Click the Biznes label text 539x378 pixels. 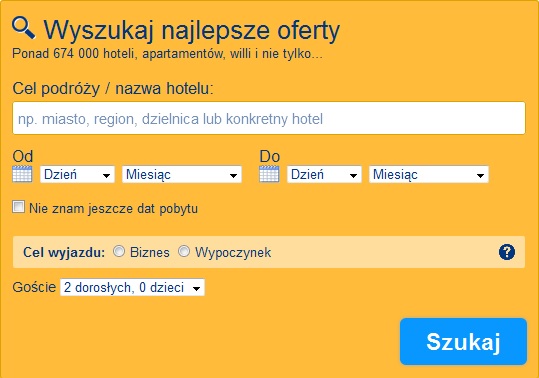coord(150,253)
